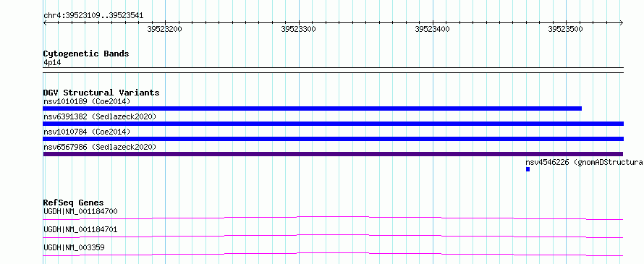The image size is (644, 264).
Task: Click the chr4:39523109..39523541 region label
Action: pyautogui.click(x=93, y=16)
